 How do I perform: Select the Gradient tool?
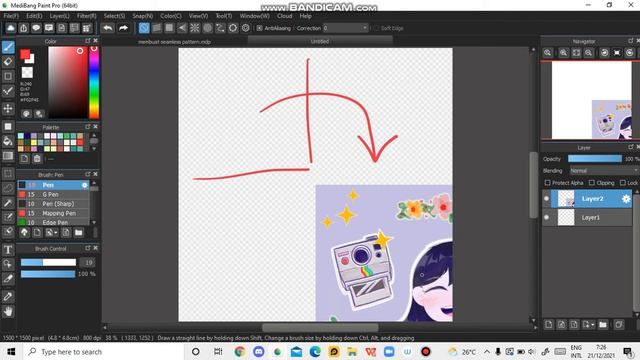[x=8, y=156]
